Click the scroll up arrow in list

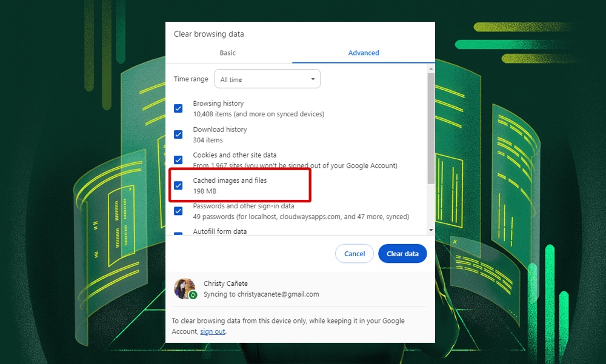point(431,68)
